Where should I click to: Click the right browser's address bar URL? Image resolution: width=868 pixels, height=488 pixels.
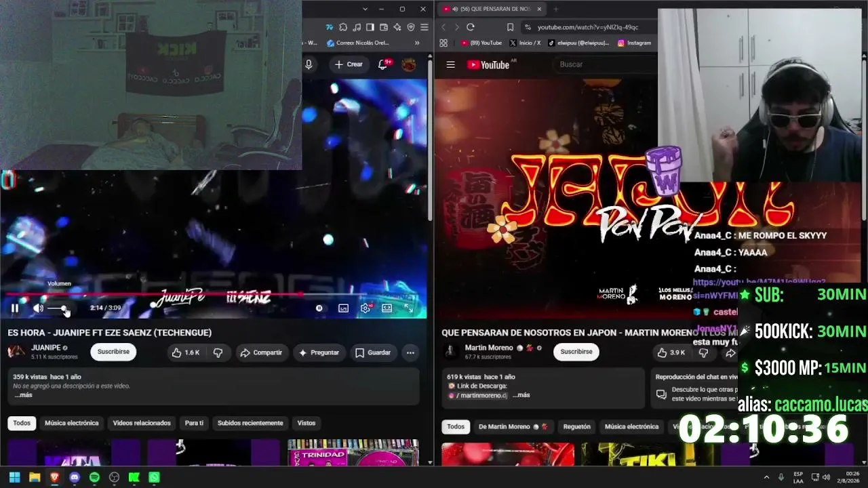click(587, 27)
